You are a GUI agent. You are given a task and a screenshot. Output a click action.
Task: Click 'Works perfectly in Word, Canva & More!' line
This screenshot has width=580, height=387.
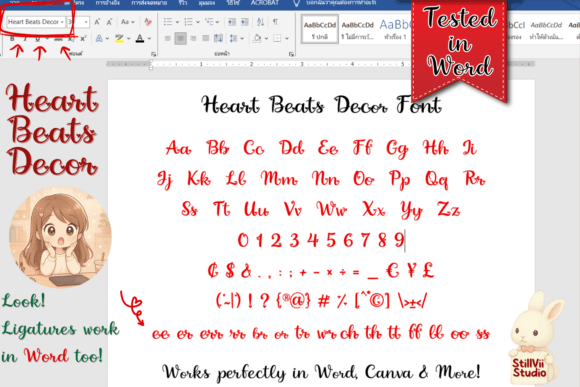(321, 372)
